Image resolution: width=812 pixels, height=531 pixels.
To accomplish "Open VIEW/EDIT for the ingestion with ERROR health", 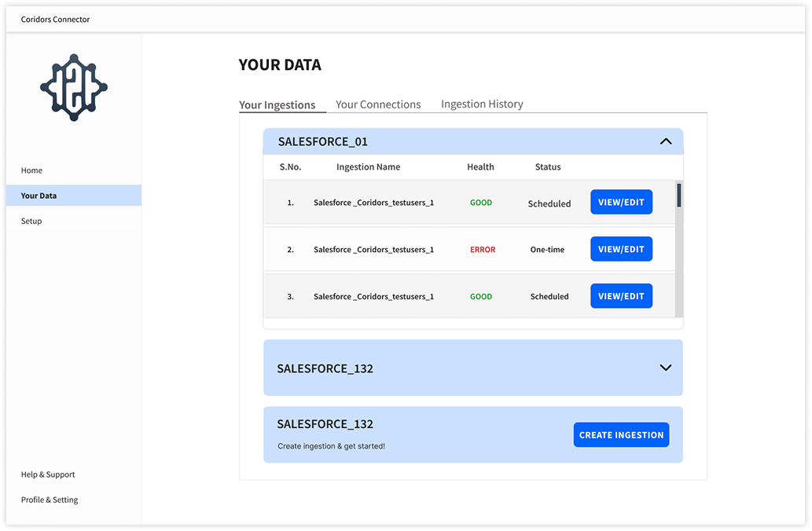I will point(621,249).
